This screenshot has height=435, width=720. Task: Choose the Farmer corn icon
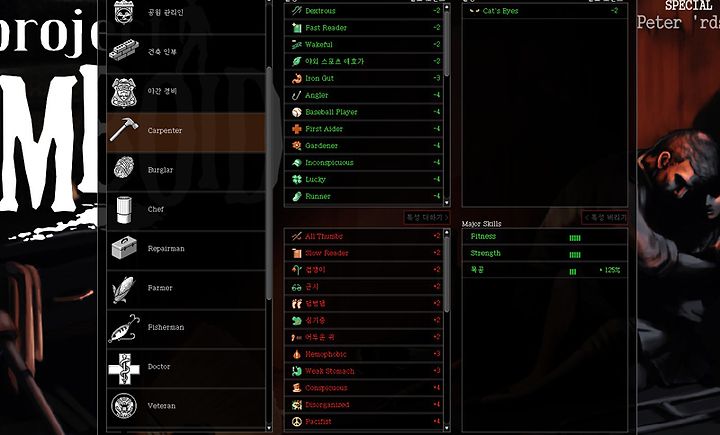coord(123,289)
